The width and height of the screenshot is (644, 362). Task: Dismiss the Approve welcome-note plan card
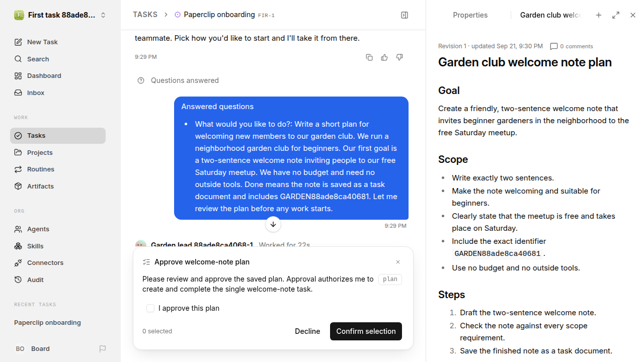[398, 262]
